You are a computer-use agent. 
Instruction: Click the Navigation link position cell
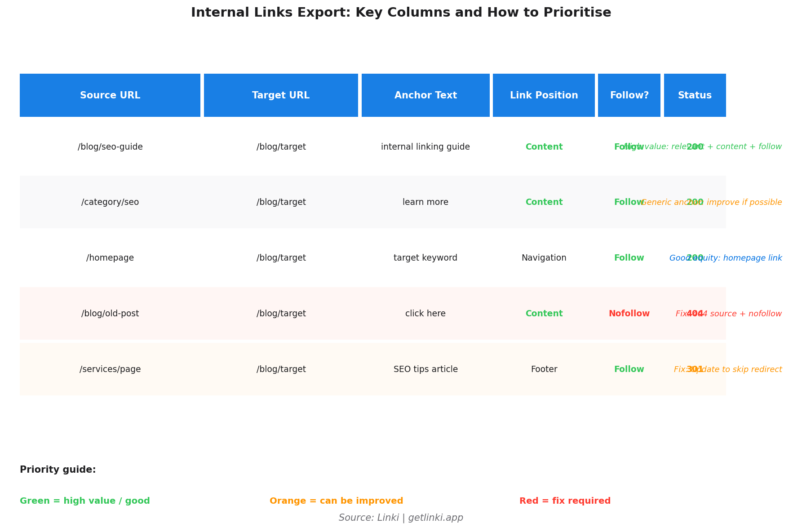[544, 258]
